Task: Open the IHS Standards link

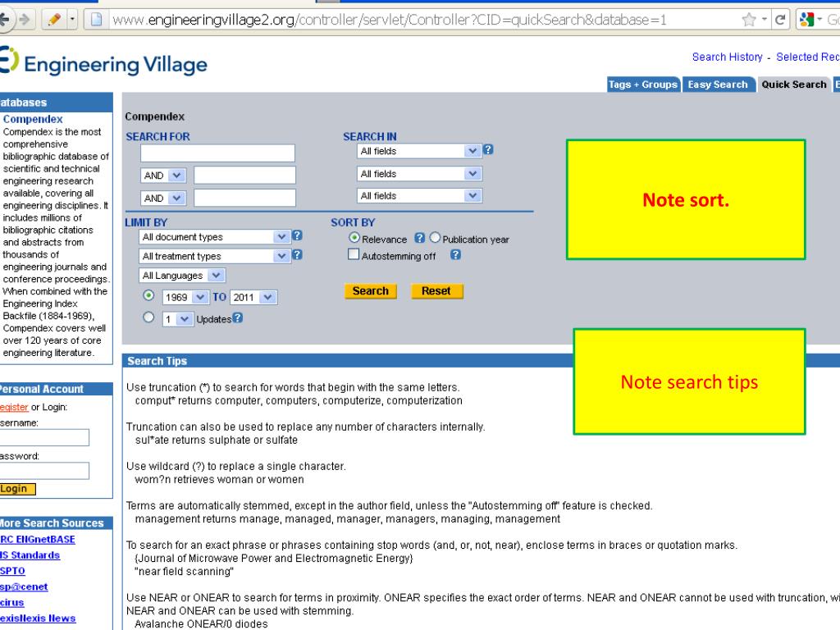Action: (30, 555)
